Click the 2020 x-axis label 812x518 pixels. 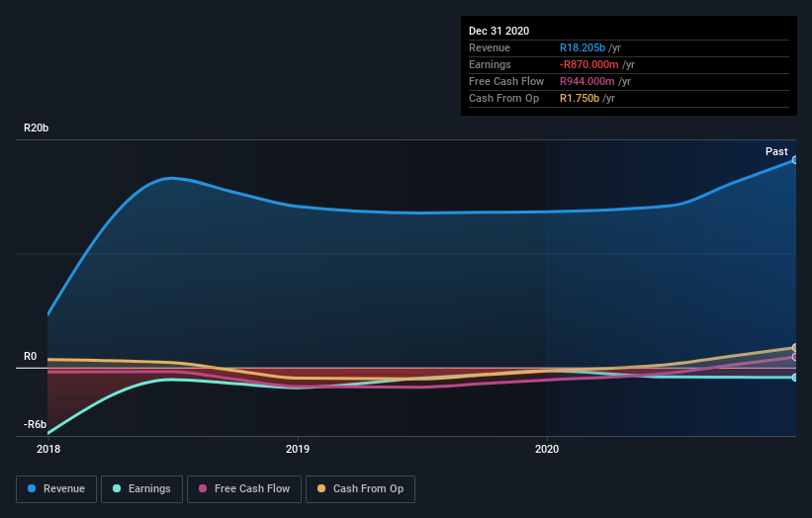point(547,449)
